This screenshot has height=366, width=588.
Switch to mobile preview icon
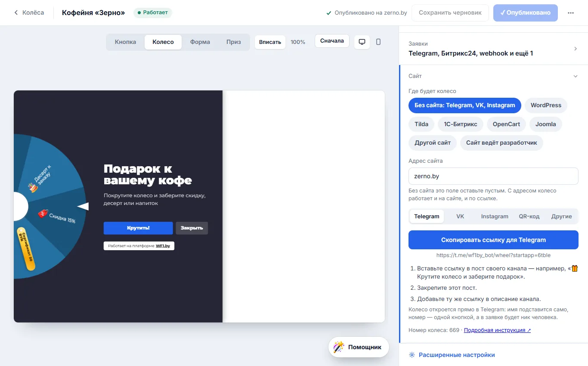[378, 42]
